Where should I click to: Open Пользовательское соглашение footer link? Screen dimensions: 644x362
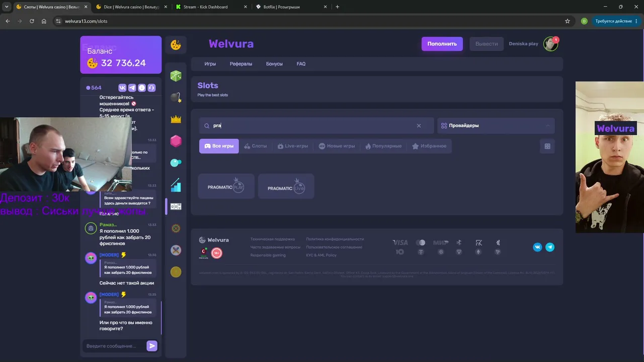click(x=334, y=247)
